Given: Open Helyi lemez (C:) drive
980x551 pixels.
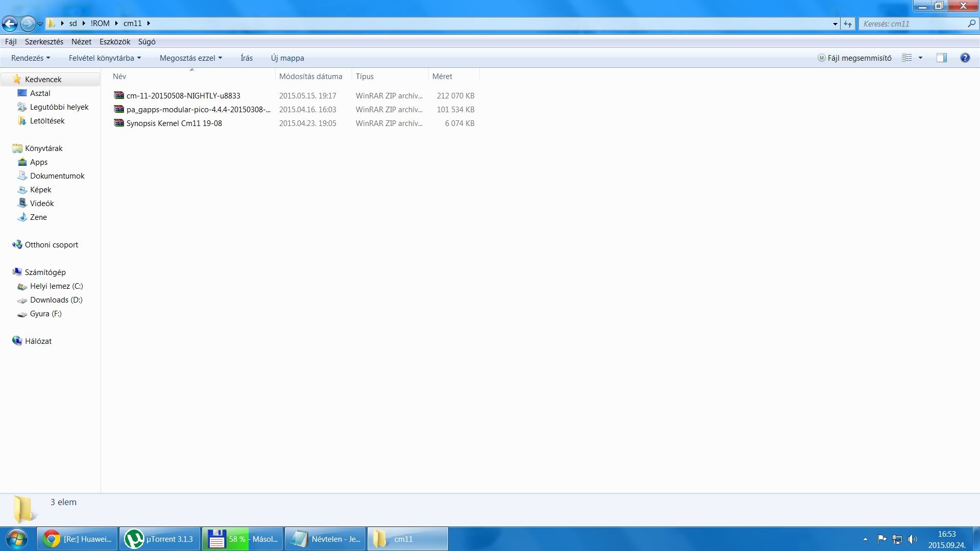Looking at the screenshot, I should pyautogui.click(x=56, y=286).
